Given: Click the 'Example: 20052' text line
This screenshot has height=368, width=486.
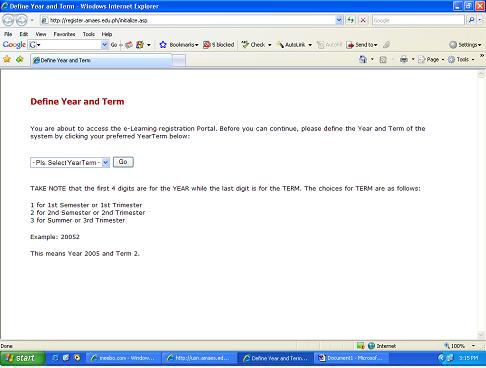Looking at the screenshot, I should pos(55,237).
